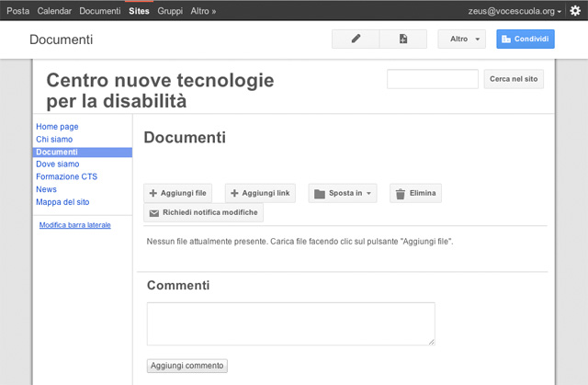The width and height of the screenshot is (588, 385).
Task: Click the blue Condividi button
Action: [x=526, y=40]
